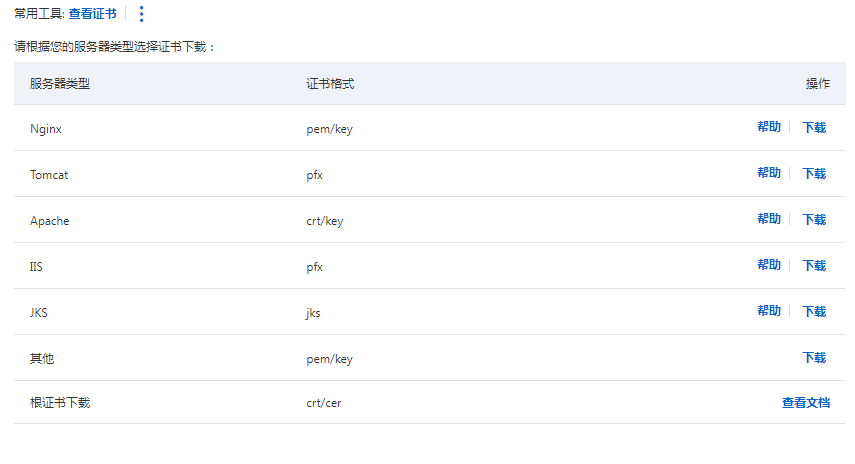Screen dimensions: 855x464
Task: Download the IIS pfx certificate
Action: pyautogui.click(x=814, y=266)
